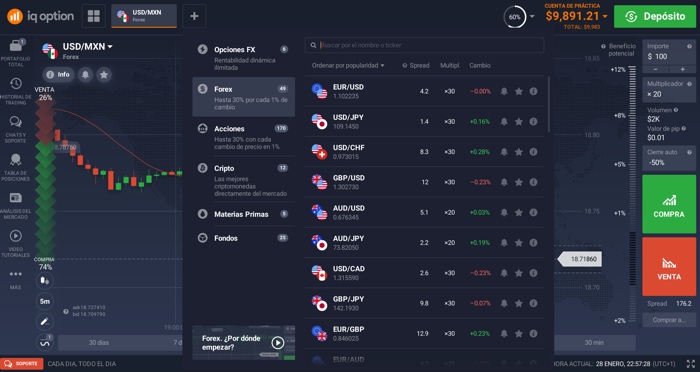
Task: Open the multi-chart grid layout icon
Action: pos(94,16)
